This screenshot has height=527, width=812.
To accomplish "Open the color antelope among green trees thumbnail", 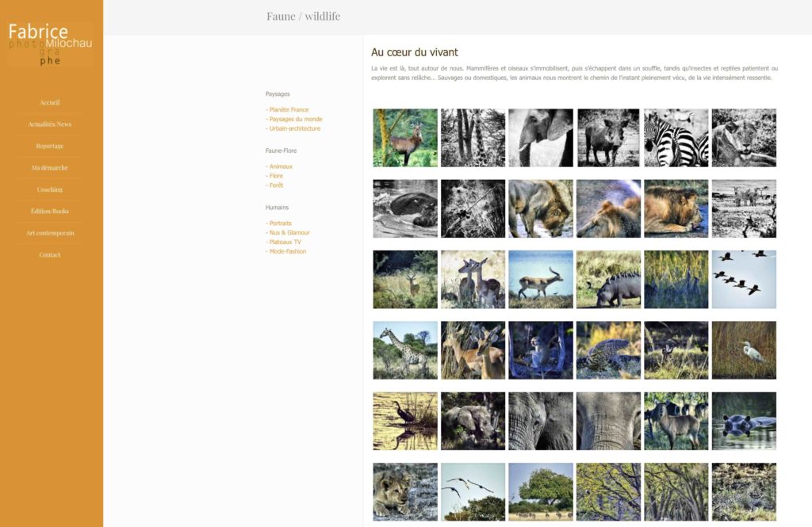I will click(405, 138).
